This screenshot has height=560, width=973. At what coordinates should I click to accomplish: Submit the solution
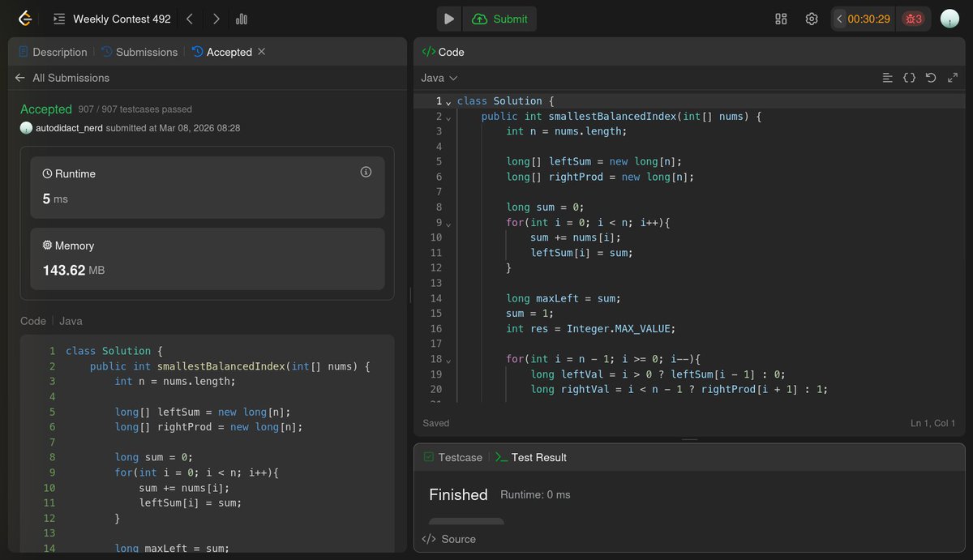pos(500,19)
